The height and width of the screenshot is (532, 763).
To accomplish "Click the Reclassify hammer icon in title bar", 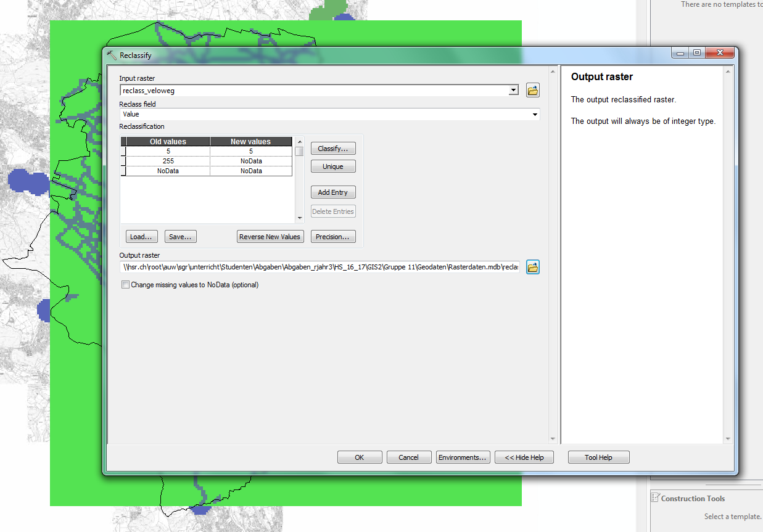I will click(112, 55).
